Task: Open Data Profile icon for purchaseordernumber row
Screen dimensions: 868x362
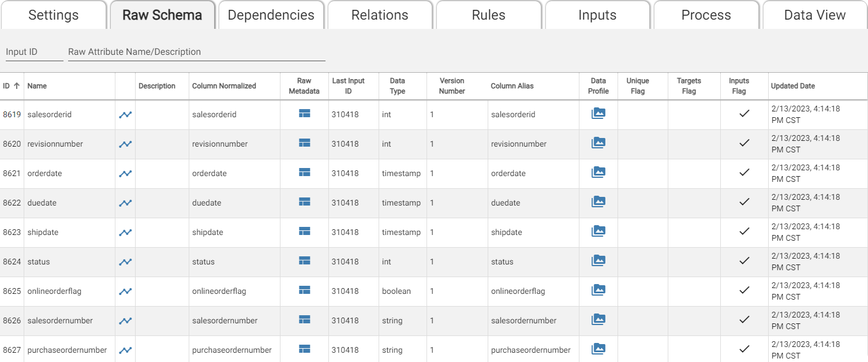Action: [598, 349]
